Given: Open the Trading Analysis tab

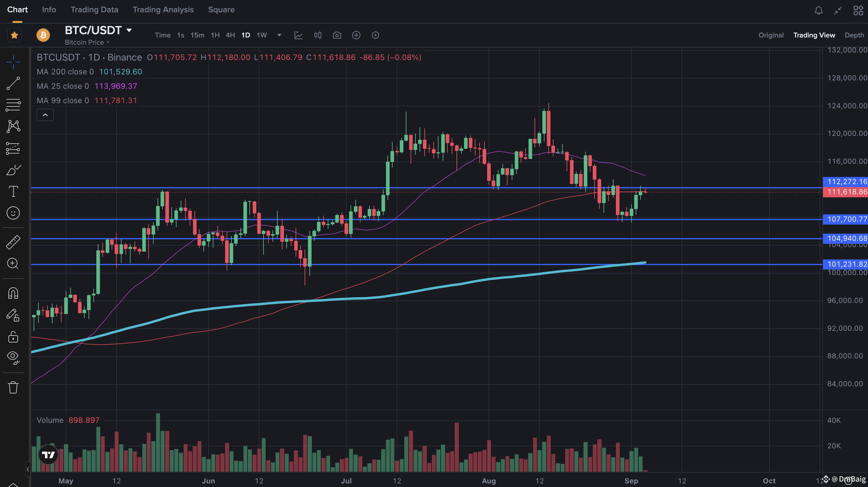Looking at the screenshot, I should [163, 9].
